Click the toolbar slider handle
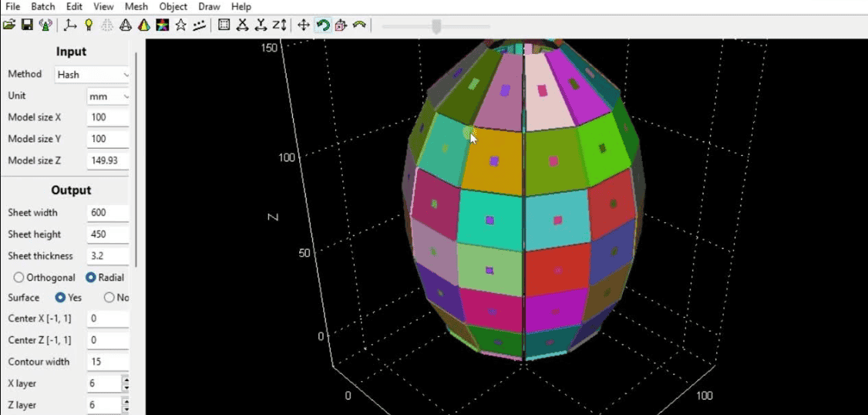The height and width of the screenshot is (415, 868). (x=436, y=25)
